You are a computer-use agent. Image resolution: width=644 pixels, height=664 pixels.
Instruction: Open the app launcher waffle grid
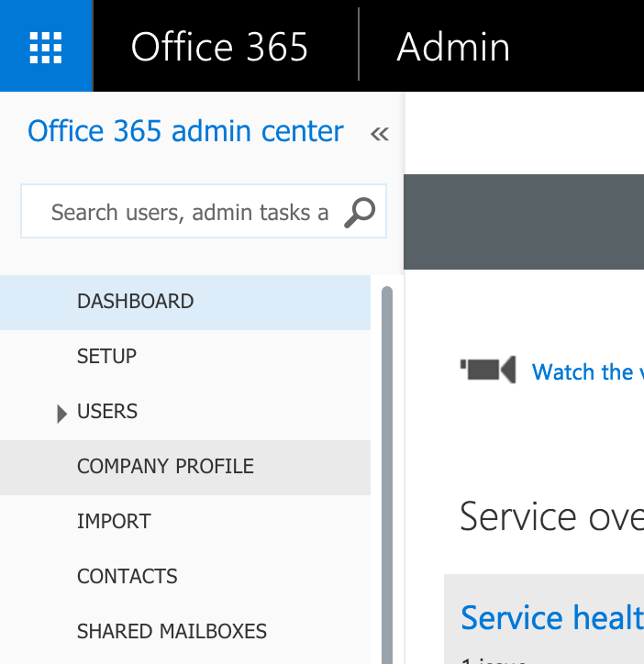(x=46, y=46)
